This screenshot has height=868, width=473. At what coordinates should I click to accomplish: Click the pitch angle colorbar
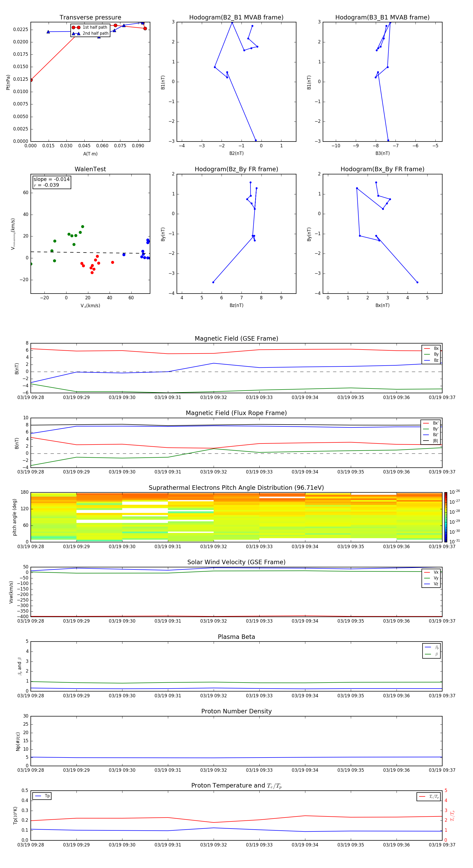tap(445, 517)
